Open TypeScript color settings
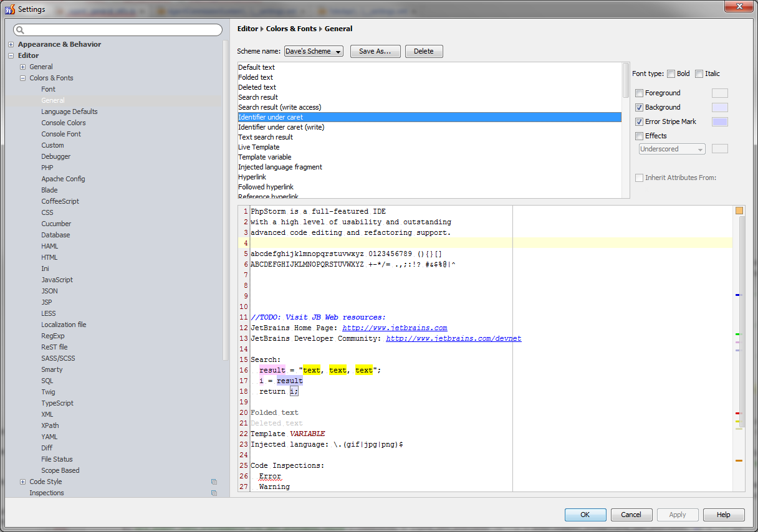This screenshot has height=532, width=758. click(x=57, y=403)
